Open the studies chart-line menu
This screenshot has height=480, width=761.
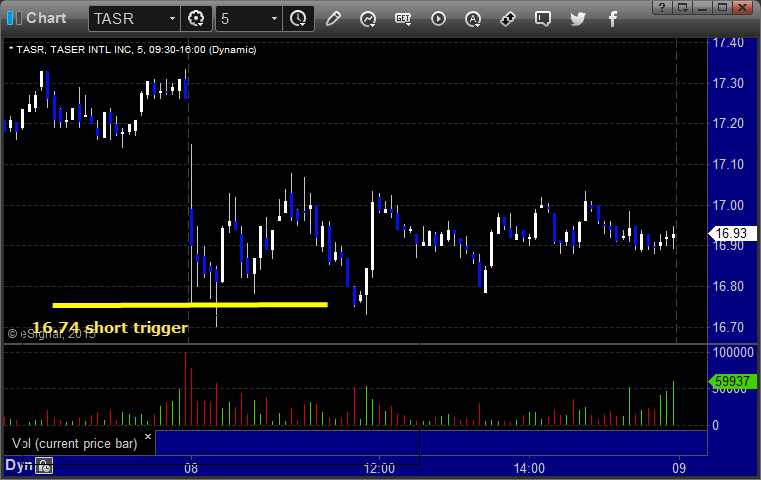[x=368, y=19]
